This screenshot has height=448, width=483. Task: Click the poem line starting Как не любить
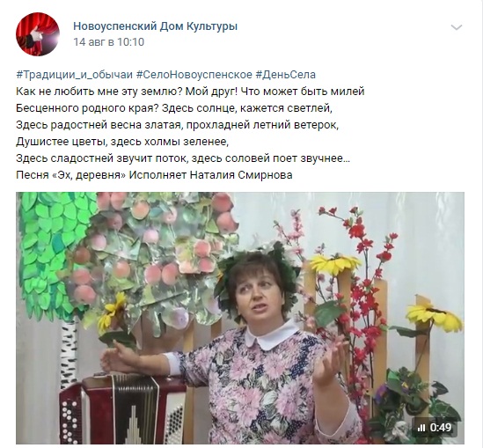click(x=190, y=92)
